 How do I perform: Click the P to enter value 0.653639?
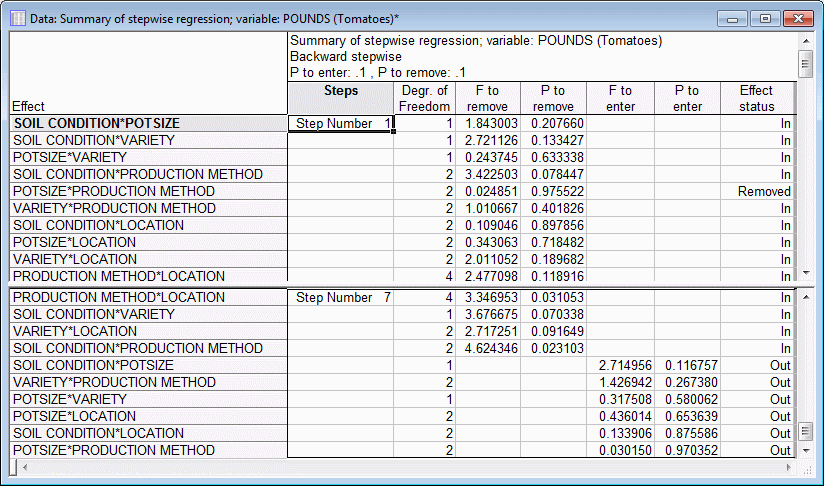coord(687,416)
